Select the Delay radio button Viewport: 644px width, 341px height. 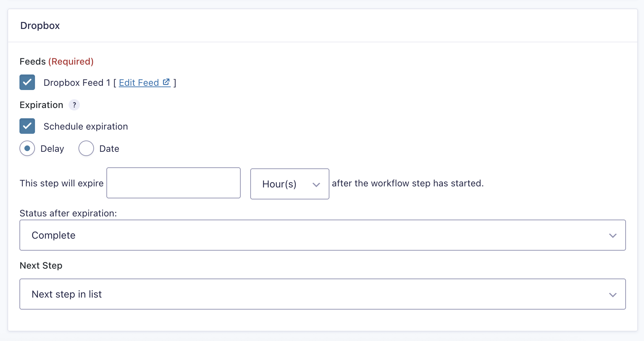coord(27,148)
